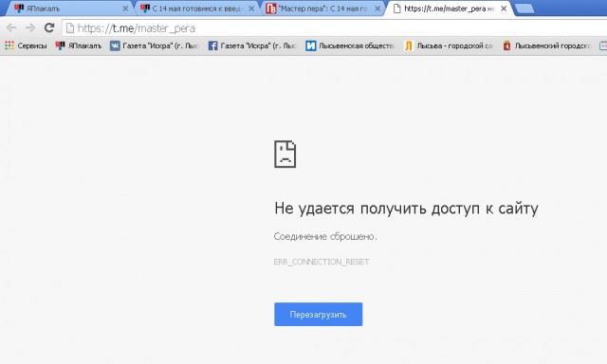Viewport: 607px width, 364px height.
Task: Click the VK icon in bookmarks bar
Action: click(x=115, y=45)
